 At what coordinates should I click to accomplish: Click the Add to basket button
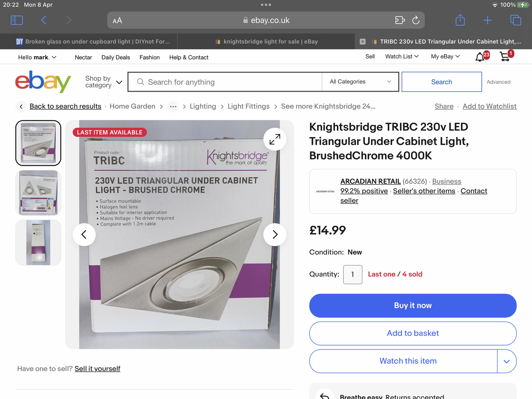click(x=413, y=333)
